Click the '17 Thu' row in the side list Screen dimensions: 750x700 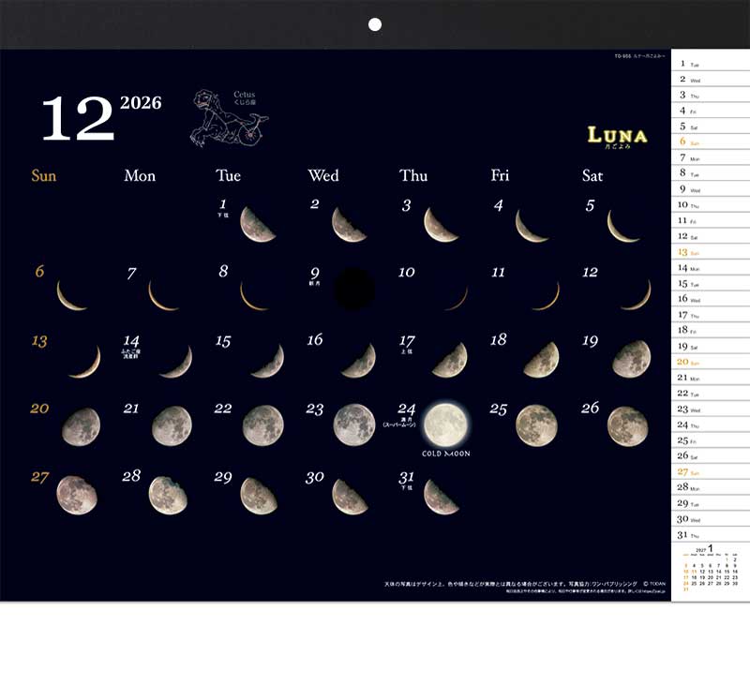pyautogui.click(x=711, y=315)
